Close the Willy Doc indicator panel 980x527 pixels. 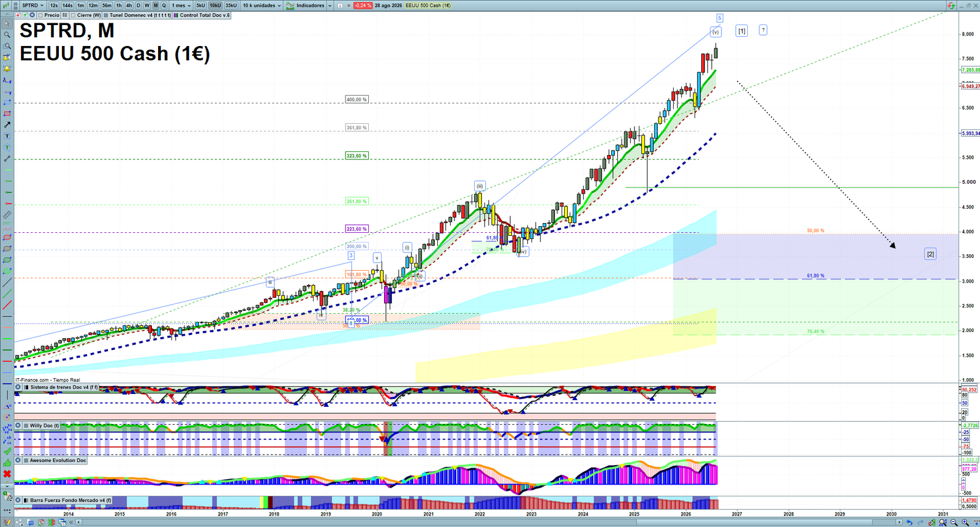[x=18, y=425]
